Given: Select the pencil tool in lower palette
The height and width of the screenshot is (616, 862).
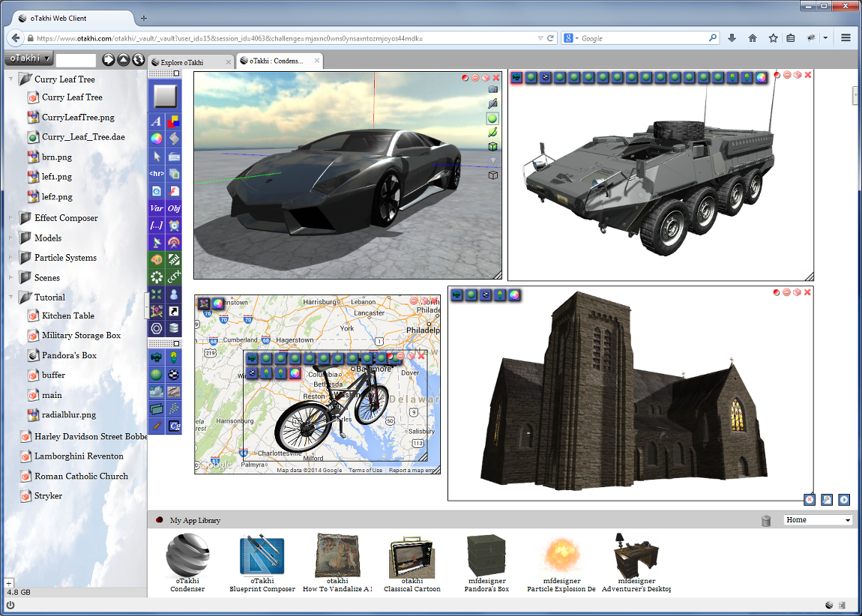Looking at the screenshot, I should pos(157,426).
